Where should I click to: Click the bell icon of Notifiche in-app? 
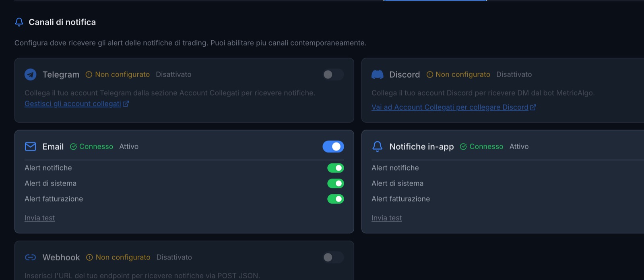pos(378,146)
